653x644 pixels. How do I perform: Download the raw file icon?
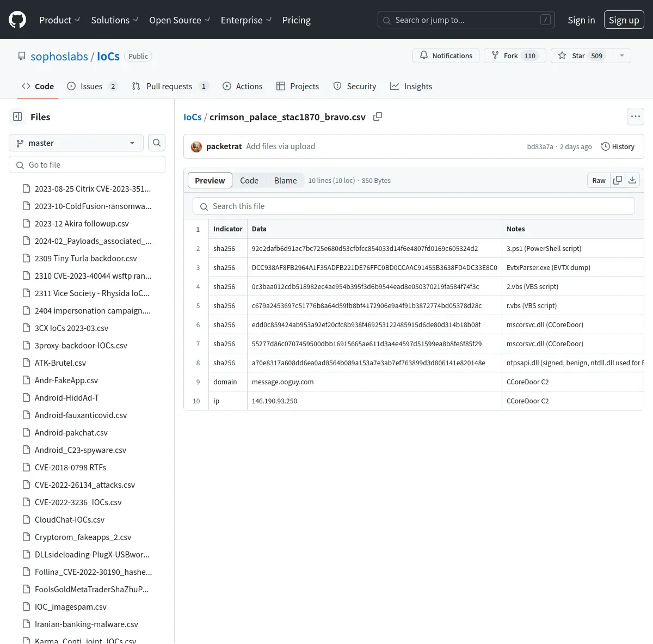632,180
